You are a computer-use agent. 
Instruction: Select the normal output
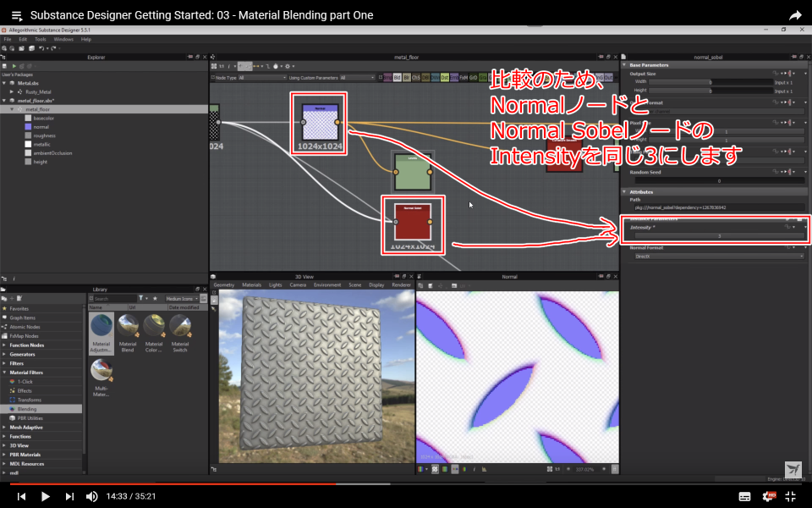coord(41,127)
